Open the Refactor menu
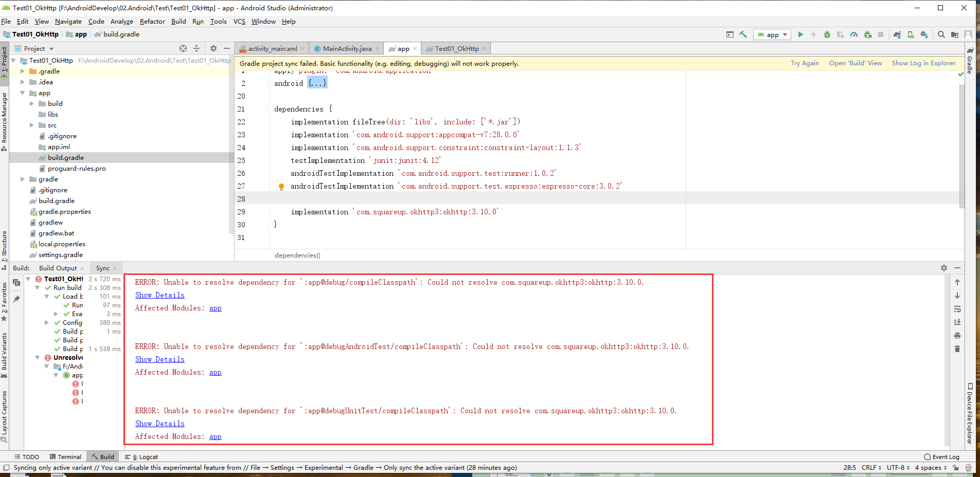980x477 pixels. 152,21
